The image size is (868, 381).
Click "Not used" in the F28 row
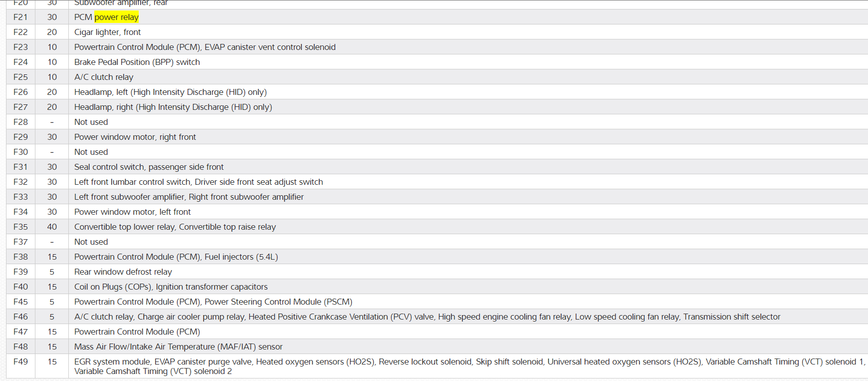point(91,122)
